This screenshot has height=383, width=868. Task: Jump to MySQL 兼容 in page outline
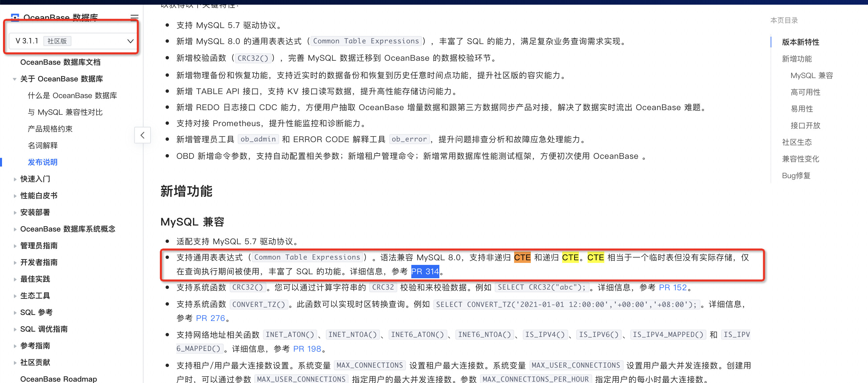click(811, 75)
